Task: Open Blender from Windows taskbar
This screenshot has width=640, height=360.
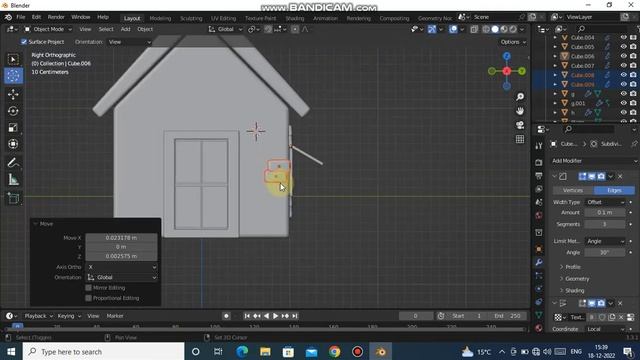Action: pyautogui.click(x=380, y=351)
